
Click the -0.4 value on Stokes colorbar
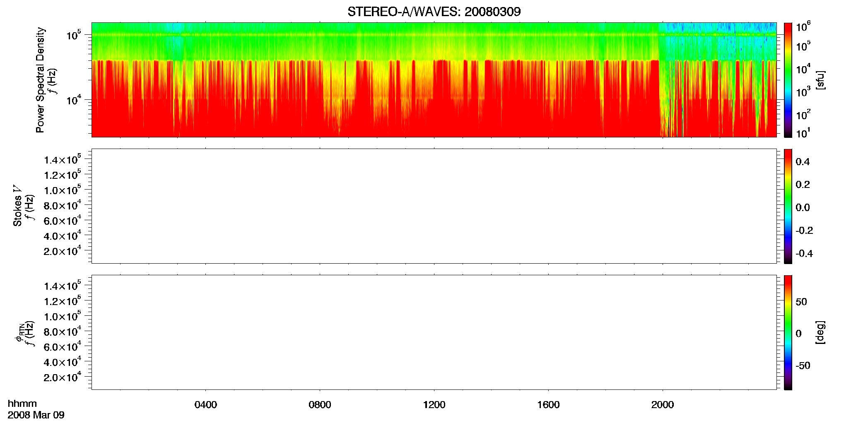point(804,254)
